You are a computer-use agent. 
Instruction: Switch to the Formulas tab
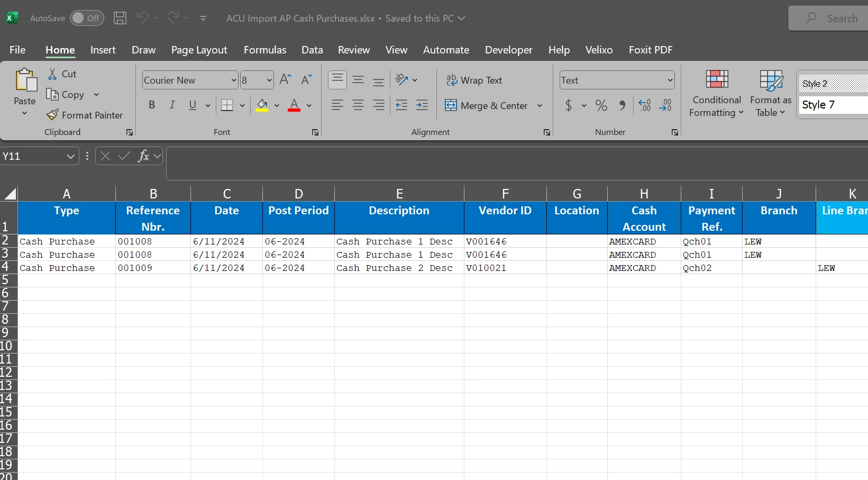tap(265, 50)
